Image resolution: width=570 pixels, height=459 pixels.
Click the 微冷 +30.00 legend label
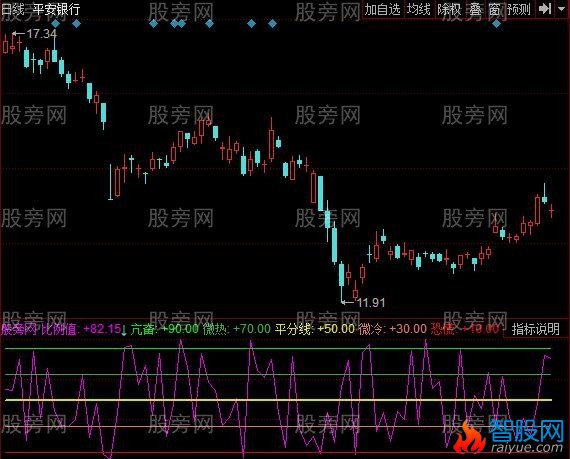pos(392,329)
